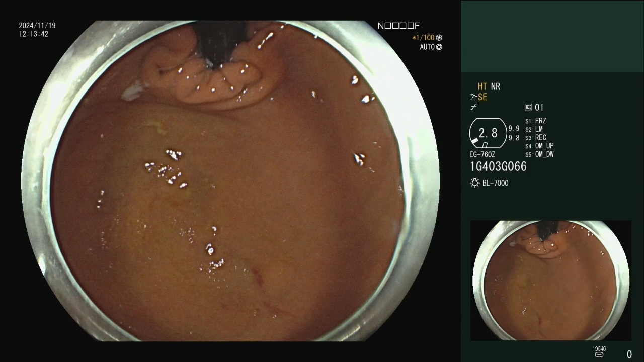Click the S4: OM_UP function
The height and width of the screenshot is (362, 644).
(539, 146)
